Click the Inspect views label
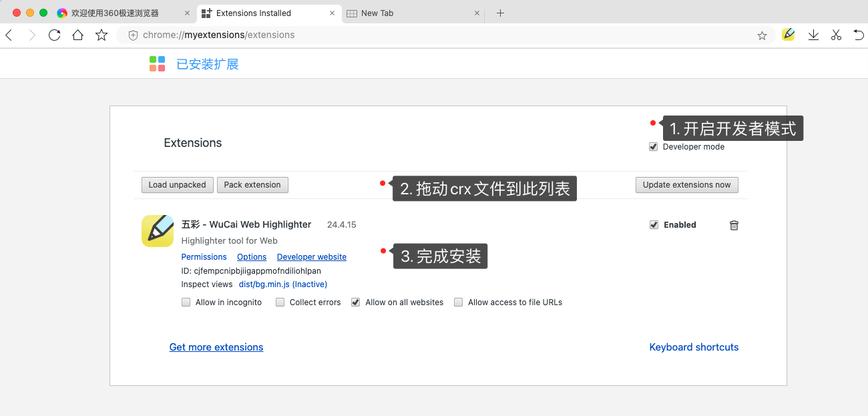Image resolution: width=868 pixels, height=416 pixels. click(x=207, y=284)
